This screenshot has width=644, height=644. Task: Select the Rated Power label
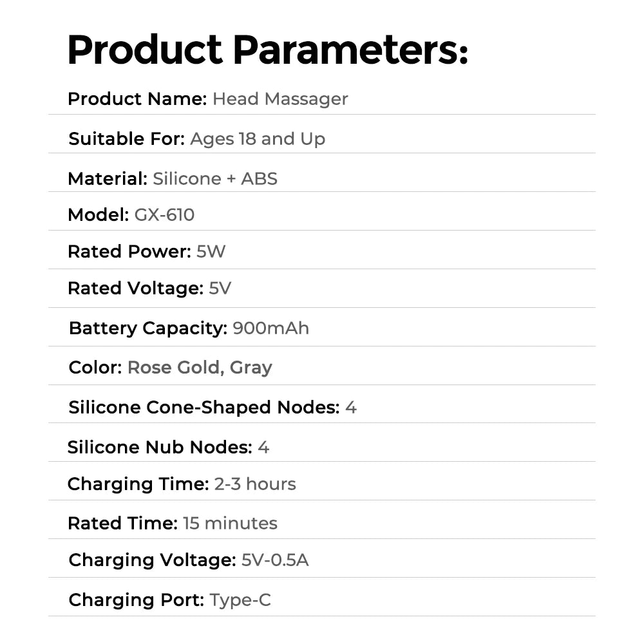129,251
